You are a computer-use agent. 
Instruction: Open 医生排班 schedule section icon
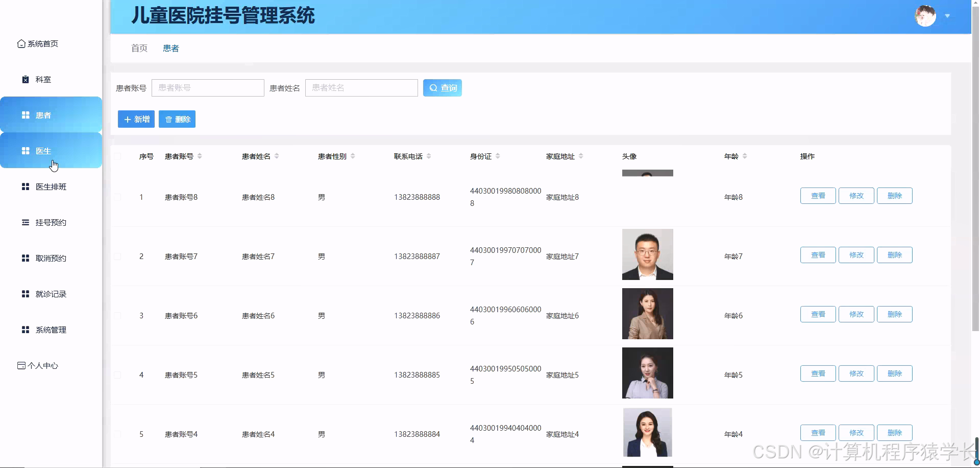pyautogui.click(x=26, y=186)
